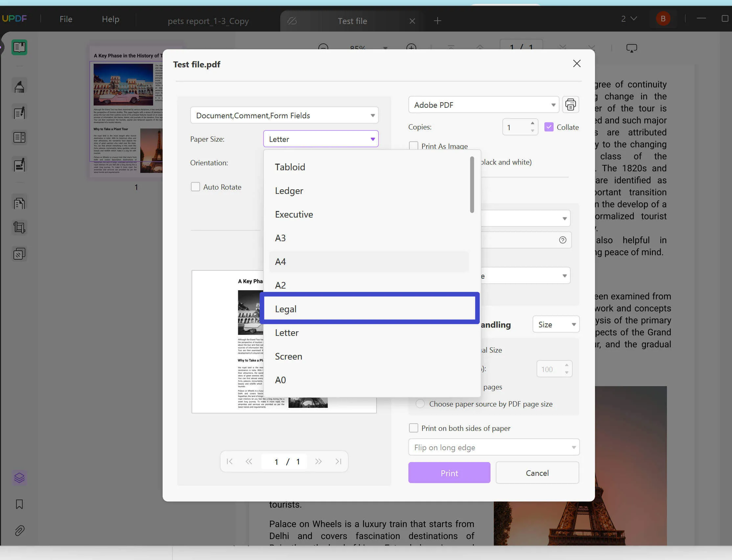Image resolution: width=732 pixels, height=560 pixels.
Task: Click the copies number input field
Action: point(516,127)
